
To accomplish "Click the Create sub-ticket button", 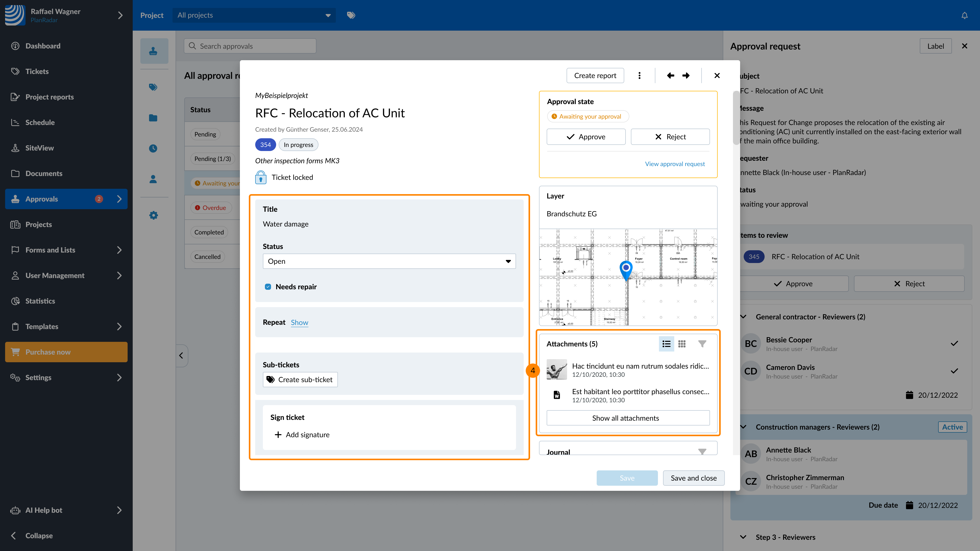I will click(x=300, y=380).
